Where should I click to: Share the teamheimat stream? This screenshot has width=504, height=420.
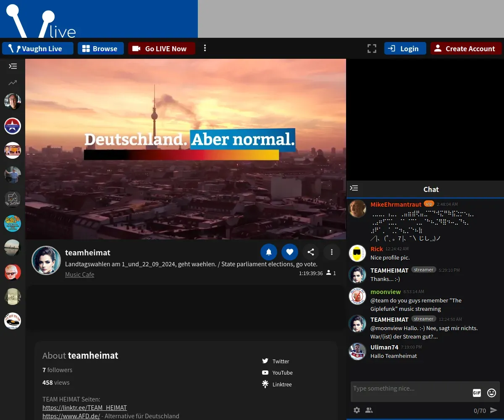tap(311, 252)
